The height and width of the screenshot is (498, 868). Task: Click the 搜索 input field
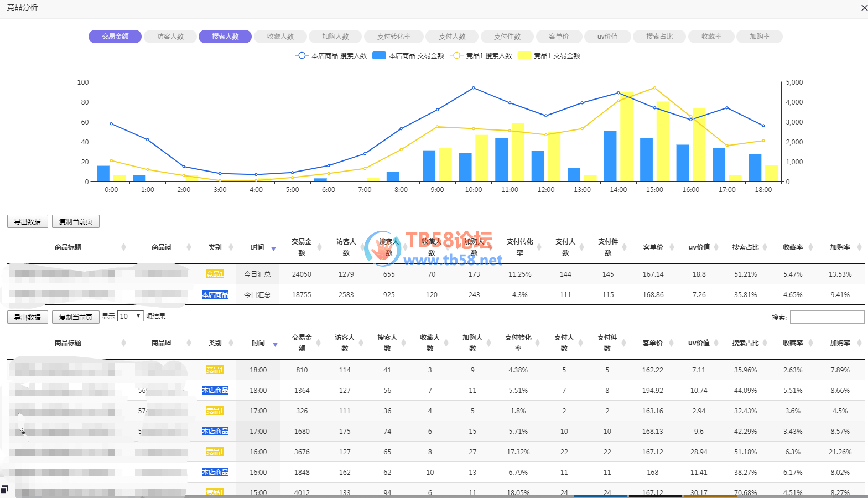coord(827,317)
